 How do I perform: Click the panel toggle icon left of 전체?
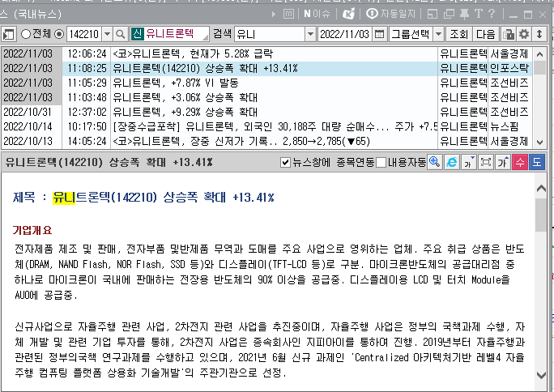8,35
